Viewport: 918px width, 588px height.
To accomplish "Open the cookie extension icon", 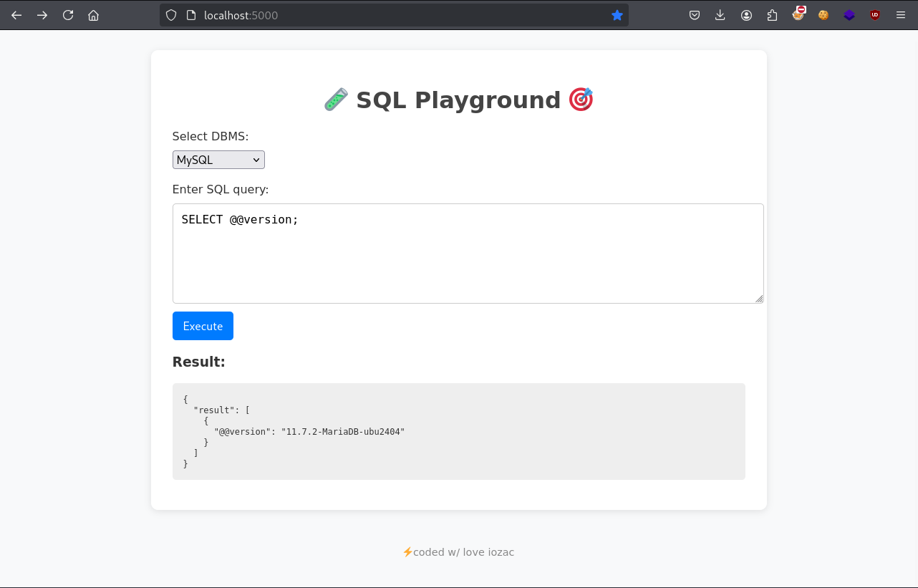I will pyautogui.click(x=823, y=15).
